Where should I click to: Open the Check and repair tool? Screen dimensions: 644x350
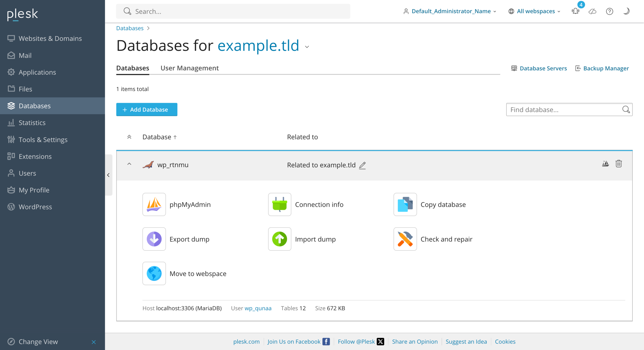[405, 239]
